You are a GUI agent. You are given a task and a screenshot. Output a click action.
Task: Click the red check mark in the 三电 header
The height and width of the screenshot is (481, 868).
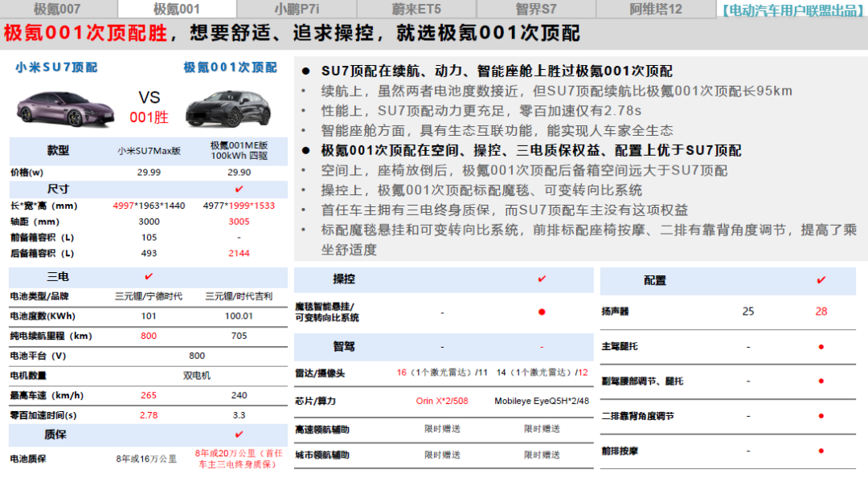tap(149, 276)
